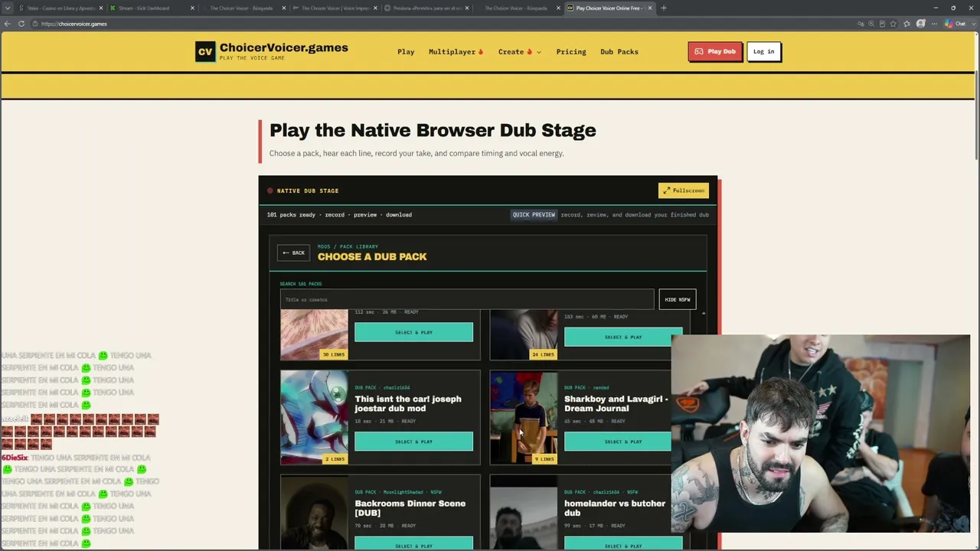This screenshot has height=551, width=980.
Task: Click the '2 LINES' badge
Action: coord(335,459)
